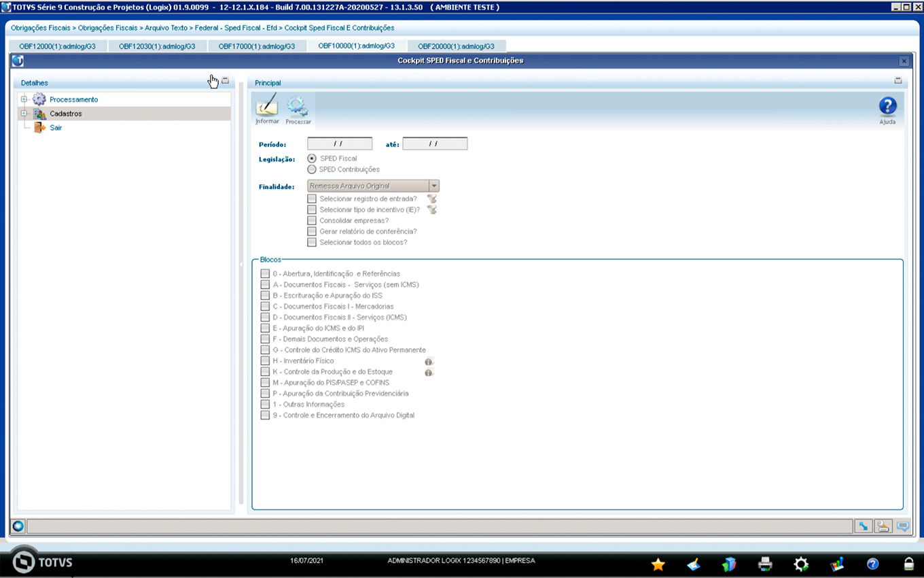
Task: Click the wrench keyboard status icon
Action: click(x=883, y=526)
